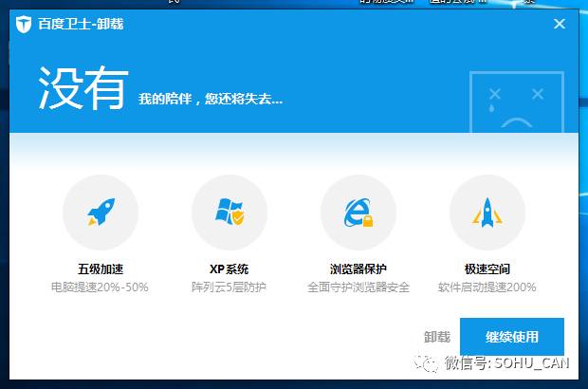Click the Baidu Guard shield logo
Screen dimensions: 588x389
pyautogui.click(x=24, y=25)
